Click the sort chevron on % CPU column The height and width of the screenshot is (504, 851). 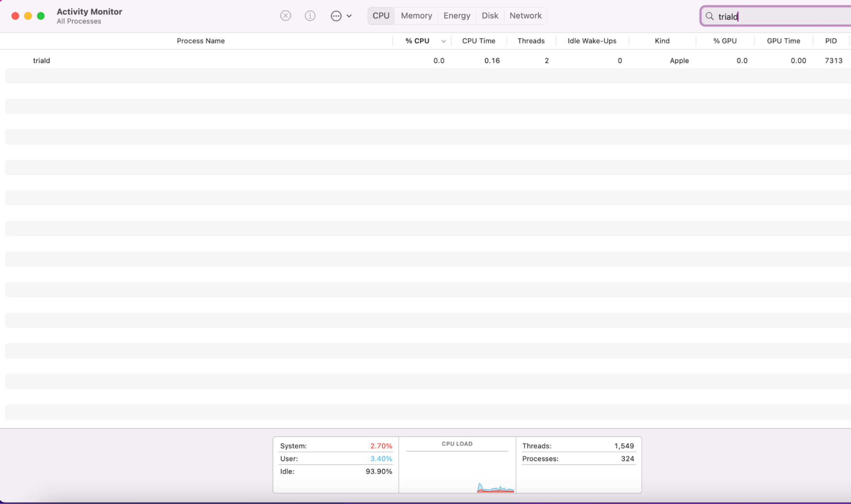point(444,41)
